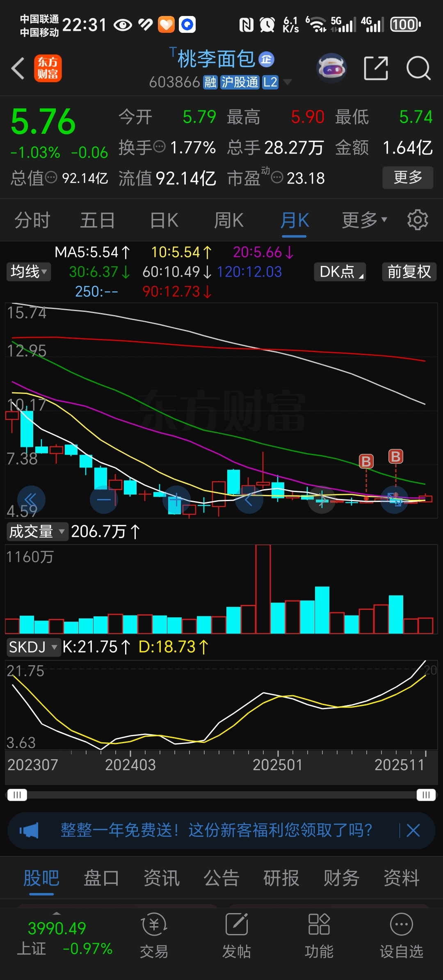Screen dimensions: 443x980
Task: Open 均线 indicator dropdown
Action: 28,272
